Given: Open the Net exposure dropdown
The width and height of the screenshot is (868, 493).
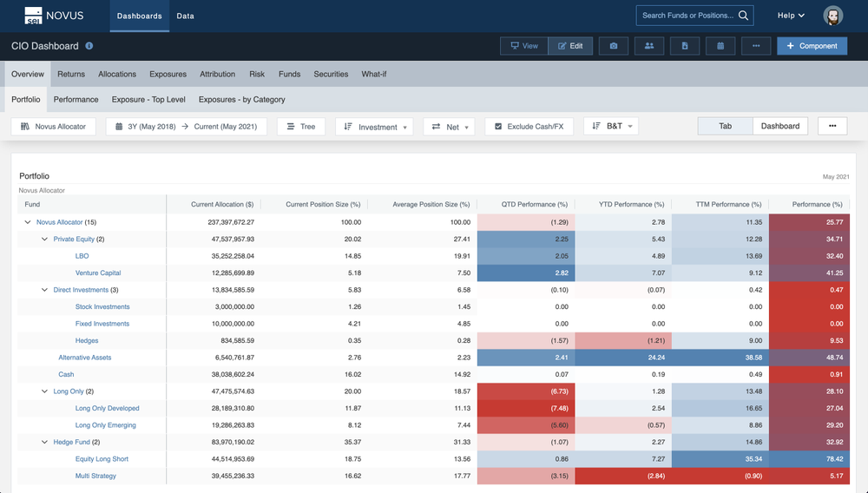Looking at the screenshot, I should pos(449,127).
